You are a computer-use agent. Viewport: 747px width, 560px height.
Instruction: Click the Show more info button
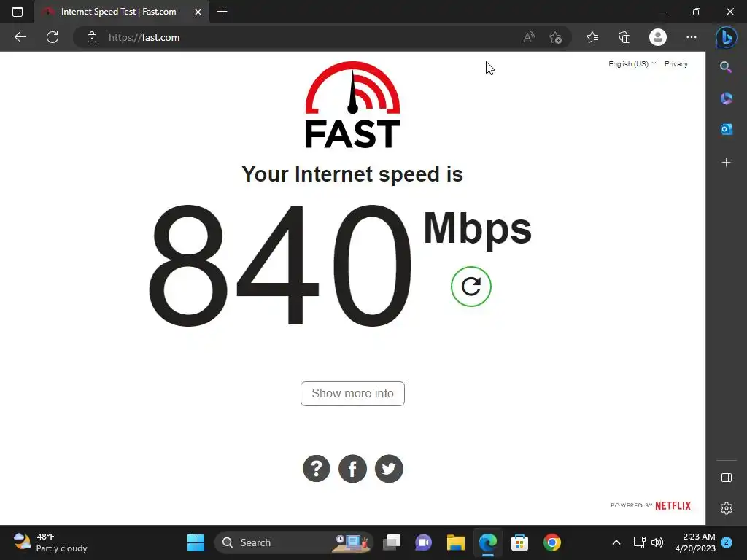point(352,393)
